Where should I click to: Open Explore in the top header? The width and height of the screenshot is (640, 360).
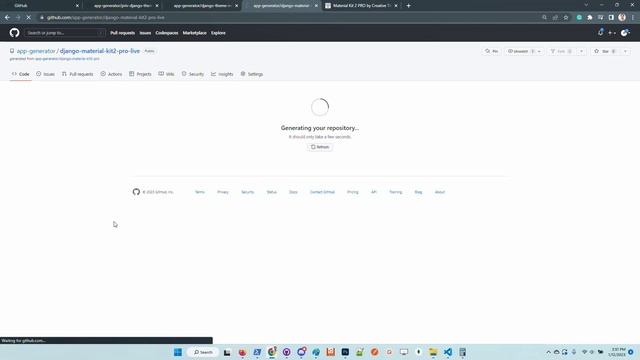pos(218,33)
